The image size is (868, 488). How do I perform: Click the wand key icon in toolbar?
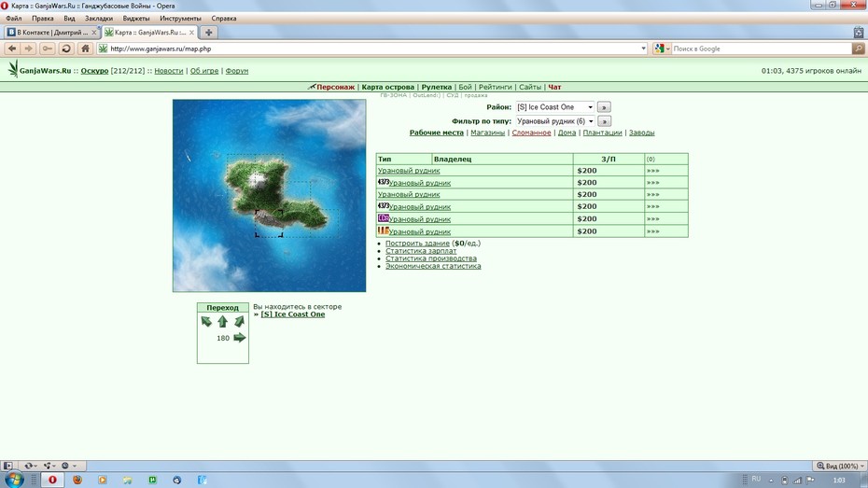tap(47, 49)
